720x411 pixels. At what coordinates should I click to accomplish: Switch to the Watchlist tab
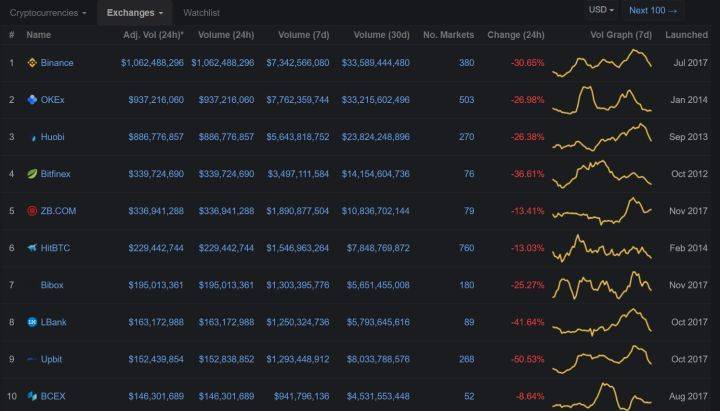202,13
